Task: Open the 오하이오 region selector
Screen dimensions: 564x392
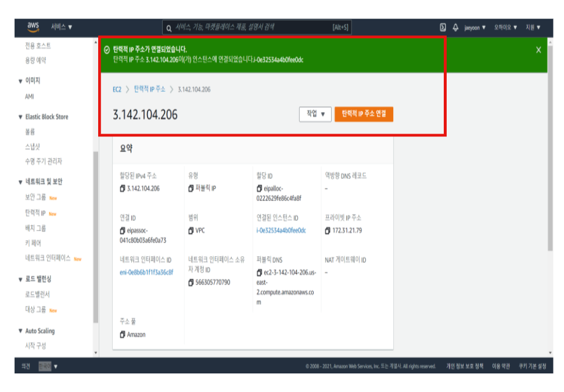Action: (505, 27)
